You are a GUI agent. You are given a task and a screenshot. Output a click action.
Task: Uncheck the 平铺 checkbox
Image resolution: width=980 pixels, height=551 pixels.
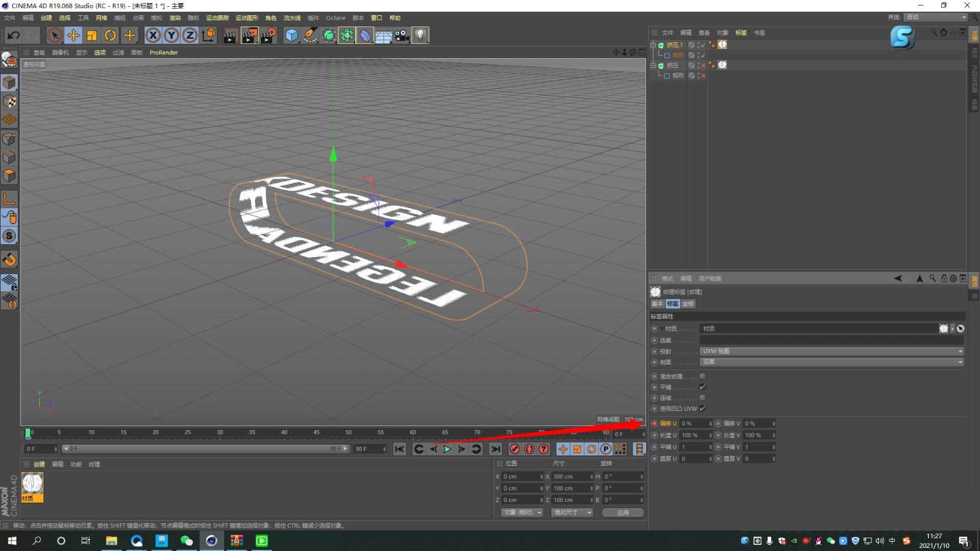(702, 387)
